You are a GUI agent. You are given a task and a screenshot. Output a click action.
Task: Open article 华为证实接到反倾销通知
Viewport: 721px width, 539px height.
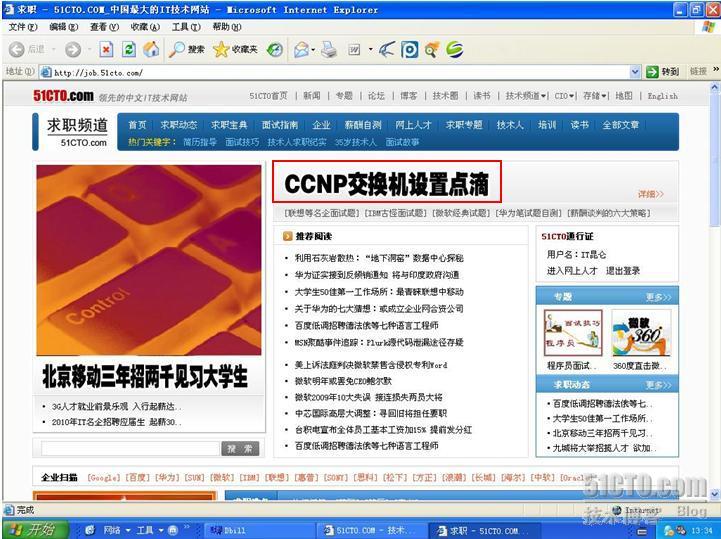[x=377, y=275]
